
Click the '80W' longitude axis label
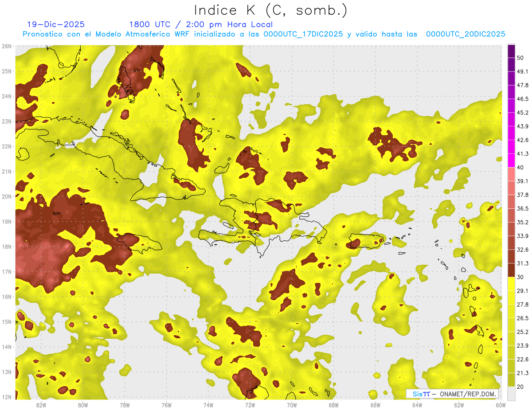[x=82, y=405]
